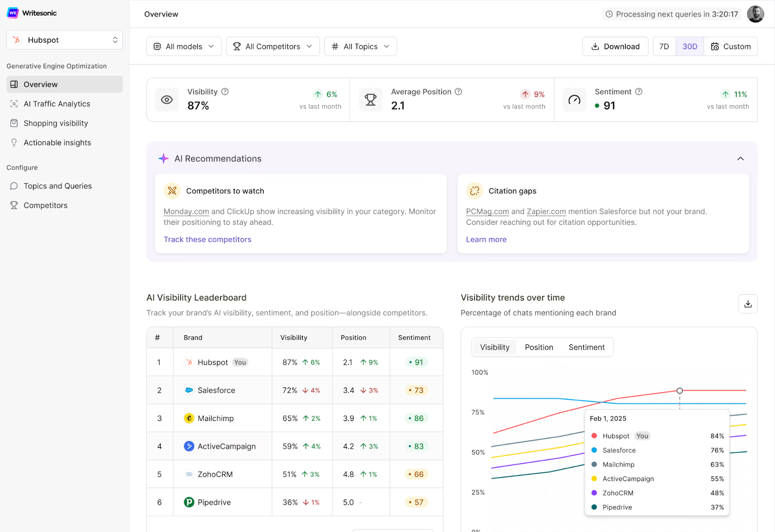Open the Overview page from the sidebar
This screenshot has width=775, height=532.
[40, 84]
